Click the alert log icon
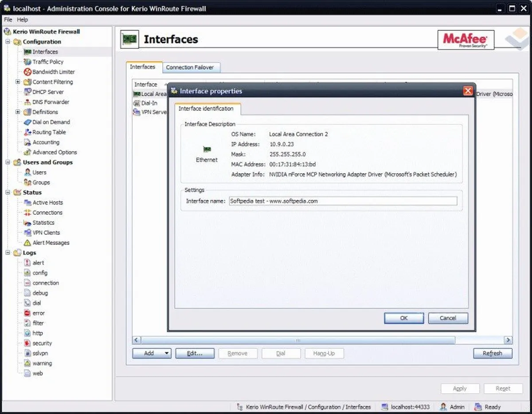Viewport: 532px width, 414px height. pyautogui.click(x=27, y=263)
